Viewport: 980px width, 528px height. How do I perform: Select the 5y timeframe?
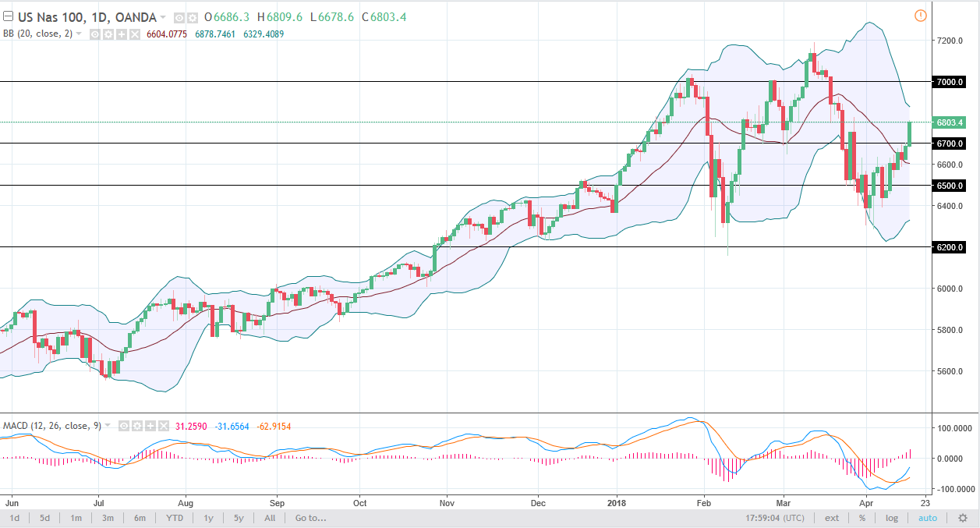point(239,517)
